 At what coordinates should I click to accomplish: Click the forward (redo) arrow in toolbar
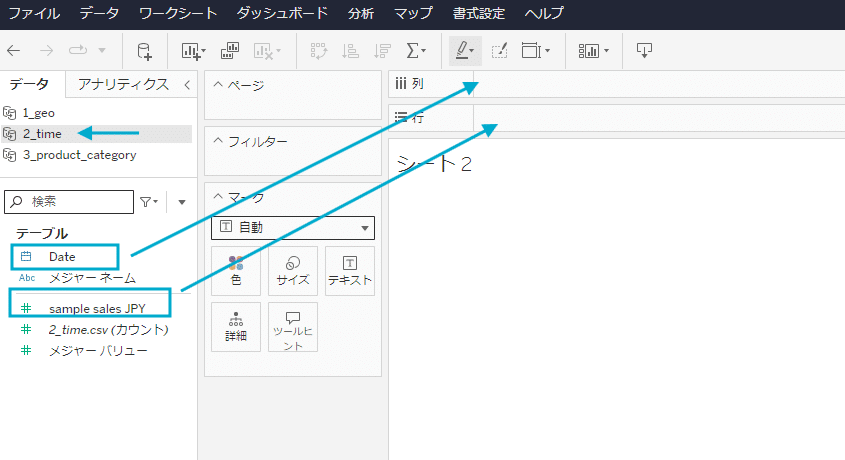click(x=46, y=51)
